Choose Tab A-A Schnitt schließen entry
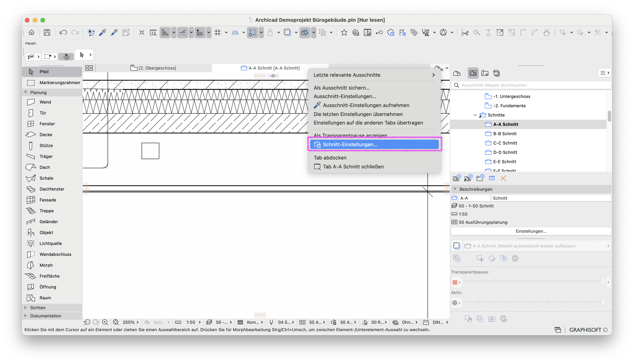The width and height of the screenshot is (634, 364). click(374, 167)
